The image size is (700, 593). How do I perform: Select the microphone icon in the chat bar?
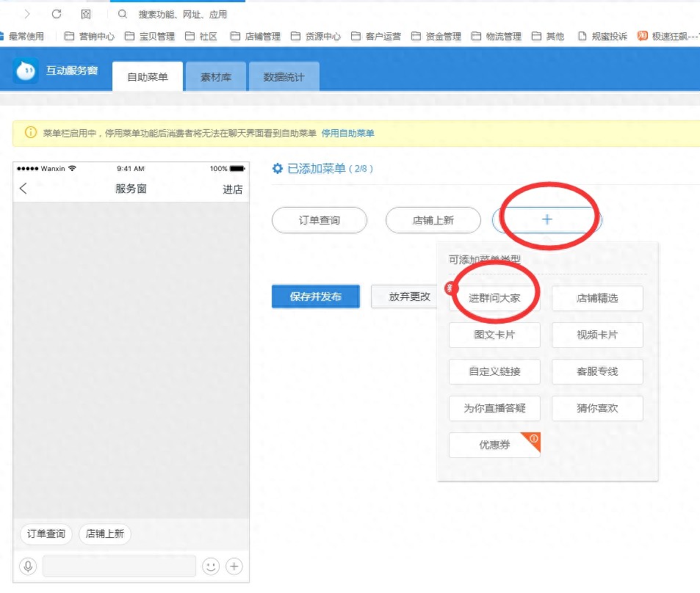click(x=28, y=566)
